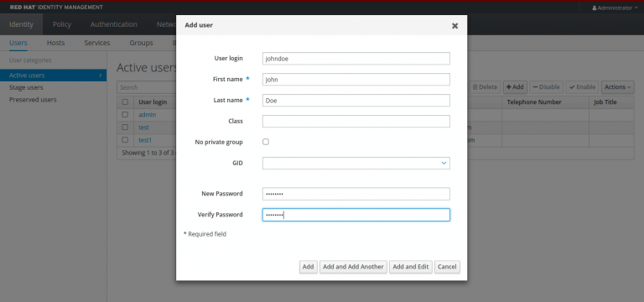The image size is (644, 302).
Task: Open the Authentication main tab
Action: [114, 24]
